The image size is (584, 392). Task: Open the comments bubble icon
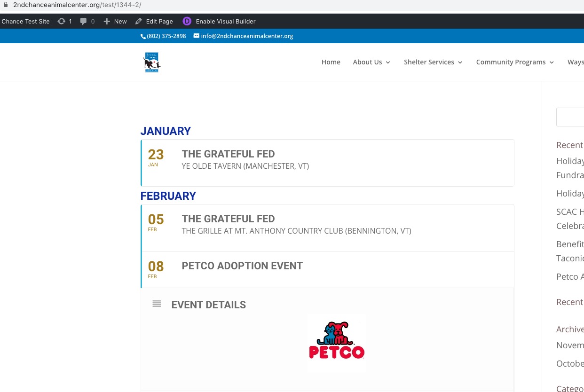(83, 21)
